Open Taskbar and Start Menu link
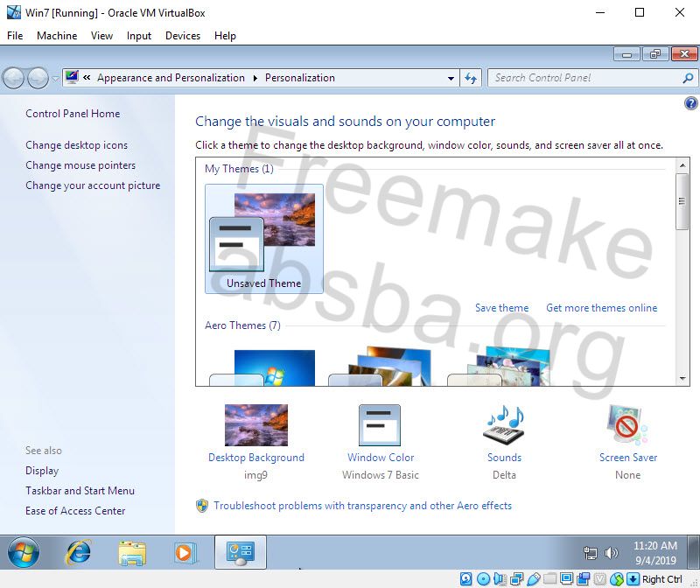Image resolution: width=700 pixels, height=588 pixels. [80, 491]
